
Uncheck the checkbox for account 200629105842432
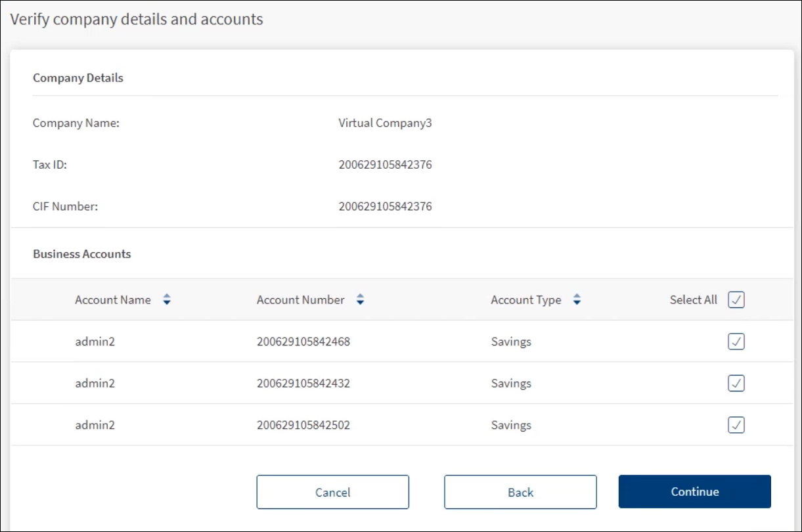point(736,384)
